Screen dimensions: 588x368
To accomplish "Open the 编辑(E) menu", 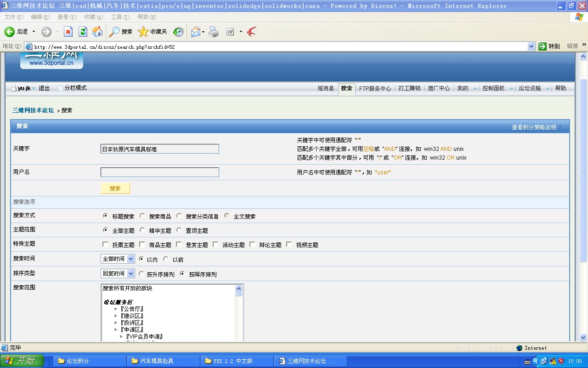I will (x=40, y=17).
